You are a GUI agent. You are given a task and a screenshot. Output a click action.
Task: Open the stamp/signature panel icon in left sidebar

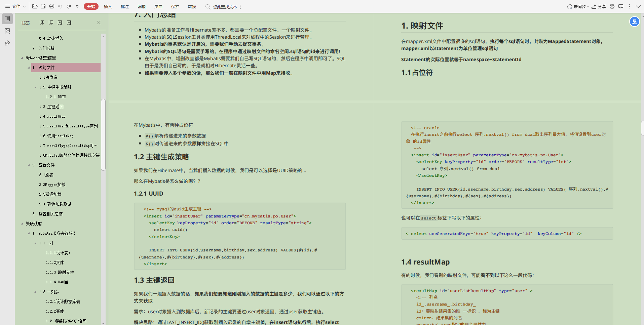(7, 43)
